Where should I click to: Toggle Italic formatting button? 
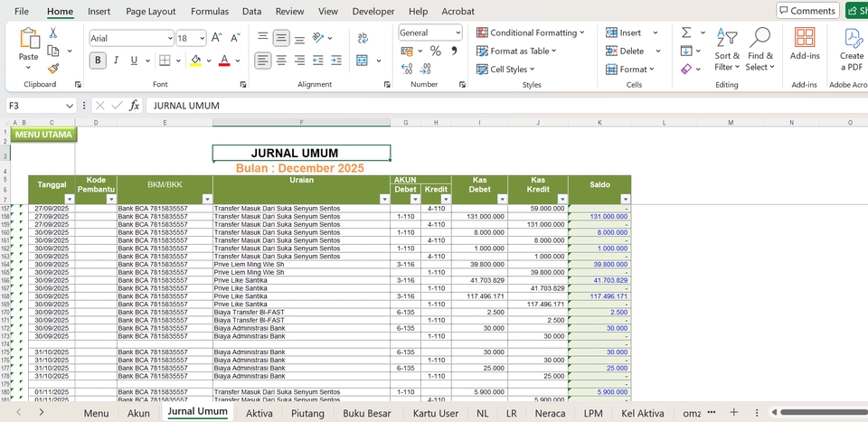(x=116, y=61)
